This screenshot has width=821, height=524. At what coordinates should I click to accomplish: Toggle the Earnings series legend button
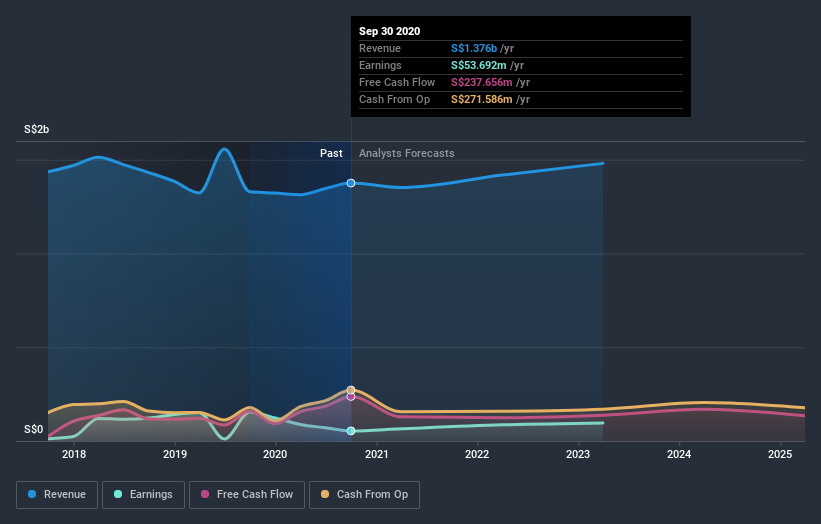tap(143, 495)
